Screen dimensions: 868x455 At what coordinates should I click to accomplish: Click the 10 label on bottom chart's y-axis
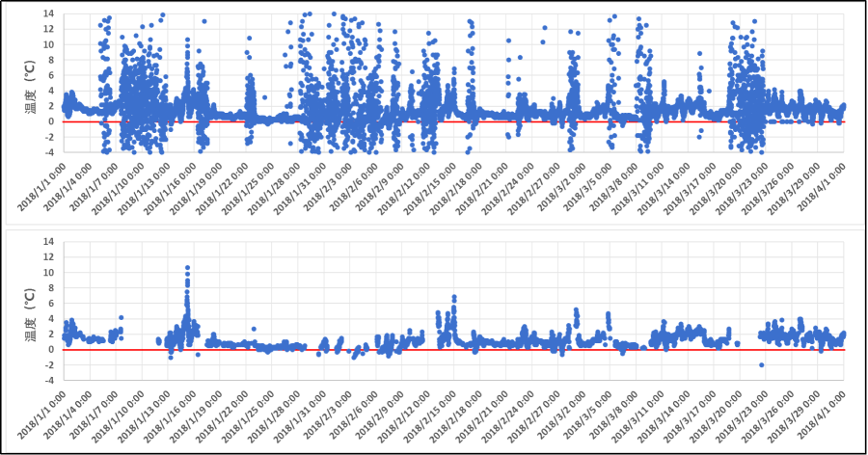[x=48, y=273]
